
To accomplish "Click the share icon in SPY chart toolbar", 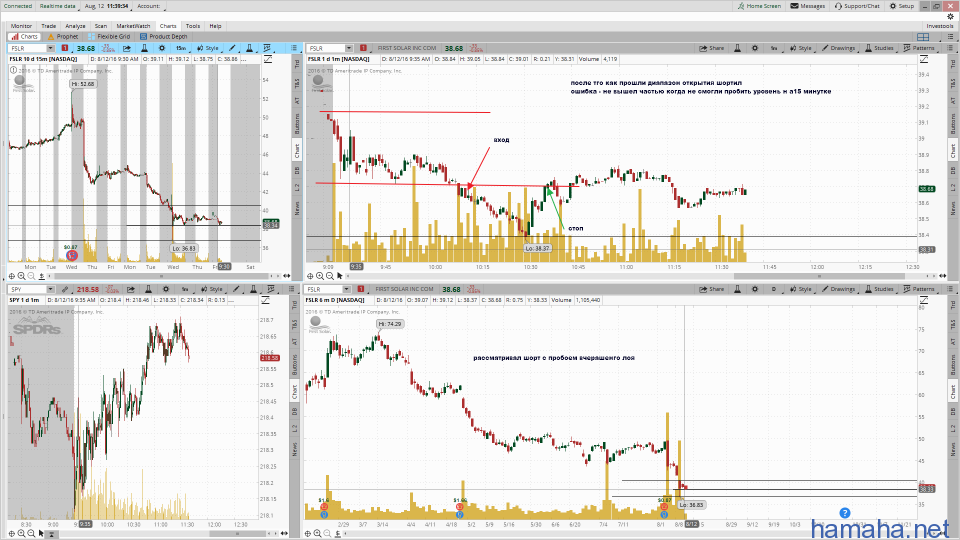I will tap(130, 289).
